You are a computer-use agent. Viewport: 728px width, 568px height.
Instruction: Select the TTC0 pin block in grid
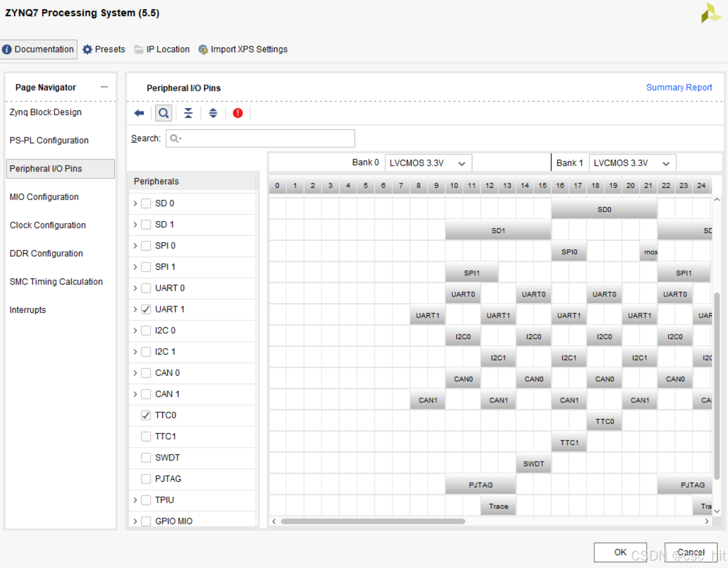(x=605, y=421)
